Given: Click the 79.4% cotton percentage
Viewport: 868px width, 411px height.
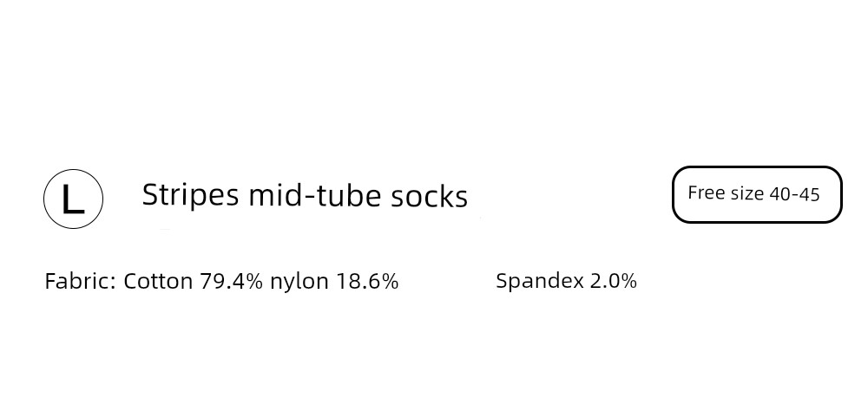Looking at the screenshot, I should [x=232, y=281].
